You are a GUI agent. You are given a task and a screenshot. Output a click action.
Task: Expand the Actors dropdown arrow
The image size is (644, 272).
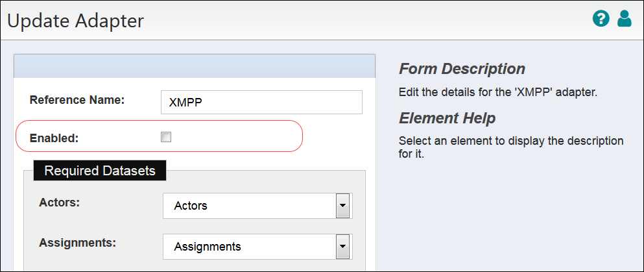(342, 205)
